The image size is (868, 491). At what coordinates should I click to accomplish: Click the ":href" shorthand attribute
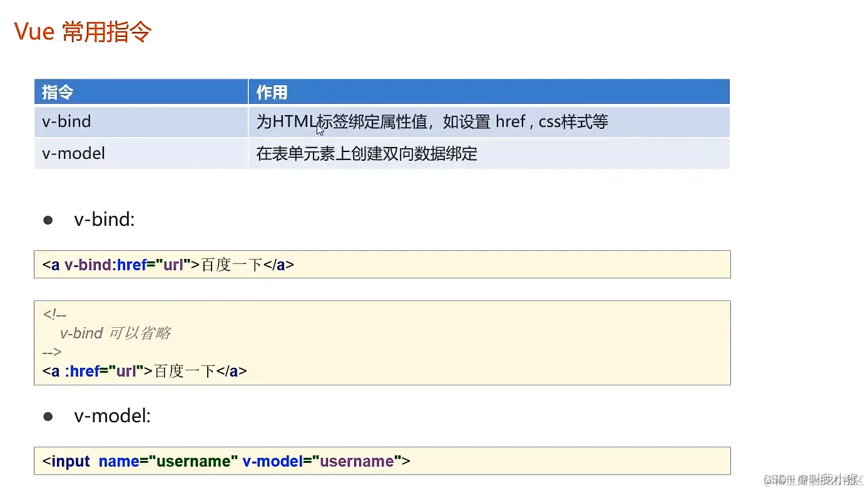(x=81, y=370)
